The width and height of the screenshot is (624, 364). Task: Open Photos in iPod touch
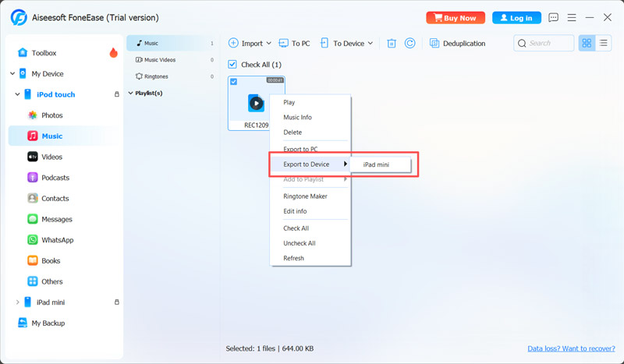(51, 115)
